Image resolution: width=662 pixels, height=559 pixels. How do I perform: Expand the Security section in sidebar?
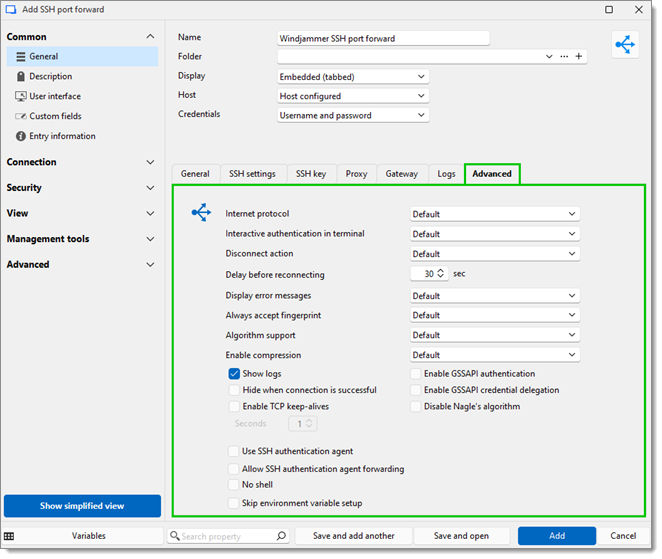(x=80, y=188)
